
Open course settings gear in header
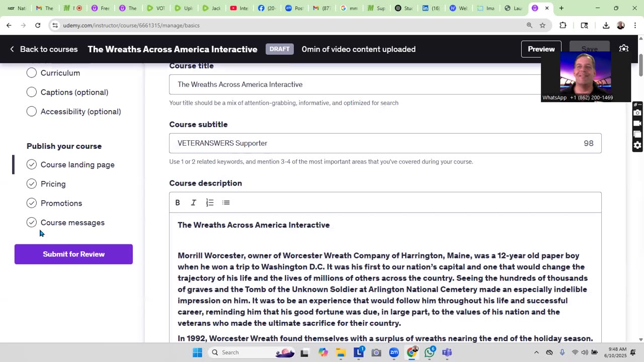(x=624, y=49)
